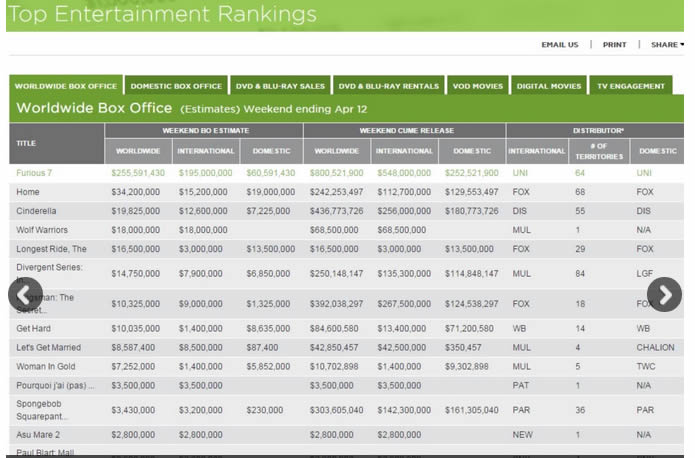Screen dimensions: 695x458
Task: Click CHALION distributor cell
Action: [x=655, y=348]
